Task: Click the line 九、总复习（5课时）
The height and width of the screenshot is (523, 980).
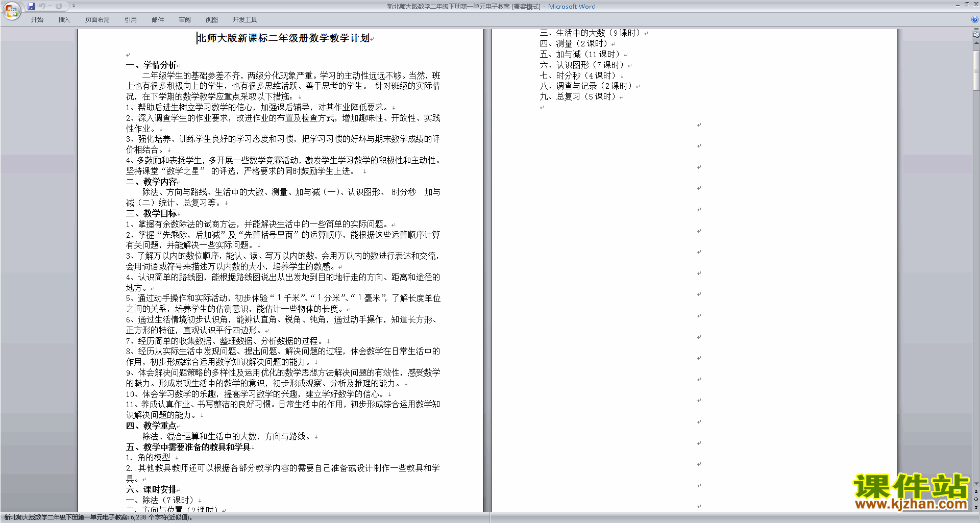Action: pyautogui.click(x=578, y=96)
